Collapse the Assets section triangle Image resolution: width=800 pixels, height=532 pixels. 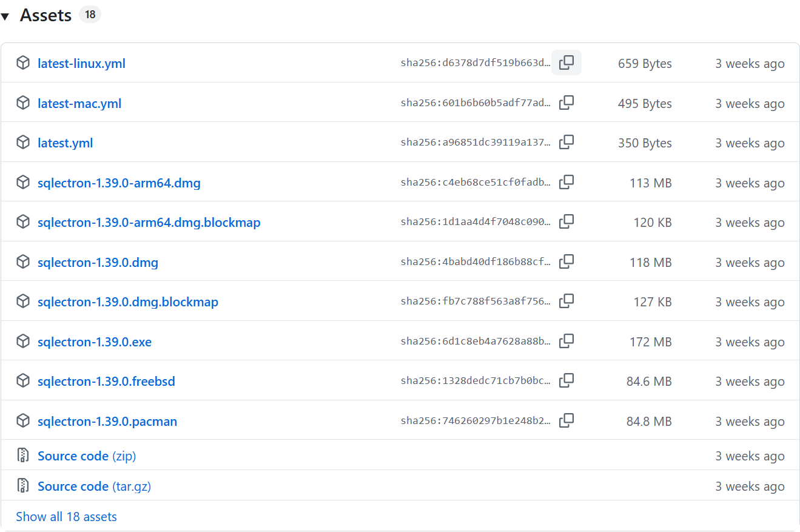5,16
